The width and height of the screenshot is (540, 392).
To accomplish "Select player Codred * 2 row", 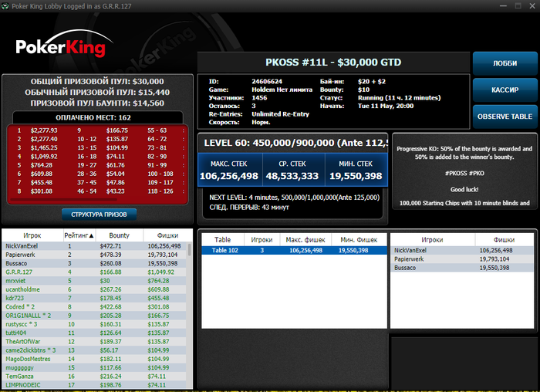I will pyautogui.click(x=94, y=306).
